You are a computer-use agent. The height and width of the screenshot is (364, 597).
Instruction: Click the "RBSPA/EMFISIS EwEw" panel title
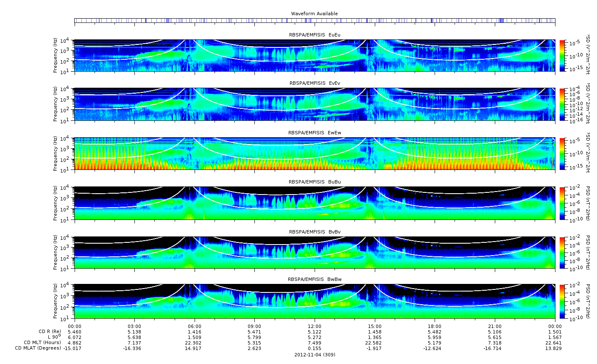(315, 133)
